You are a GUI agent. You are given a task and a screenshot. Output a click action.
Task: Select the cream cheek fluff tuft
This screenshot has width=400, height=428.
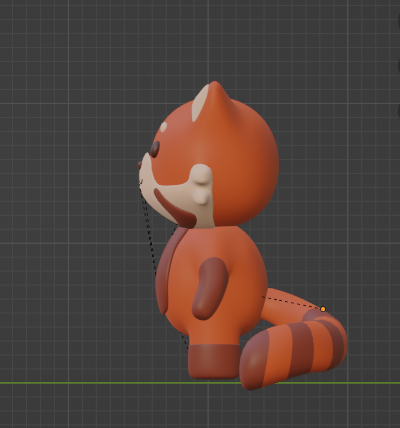(x=202, y=184)
